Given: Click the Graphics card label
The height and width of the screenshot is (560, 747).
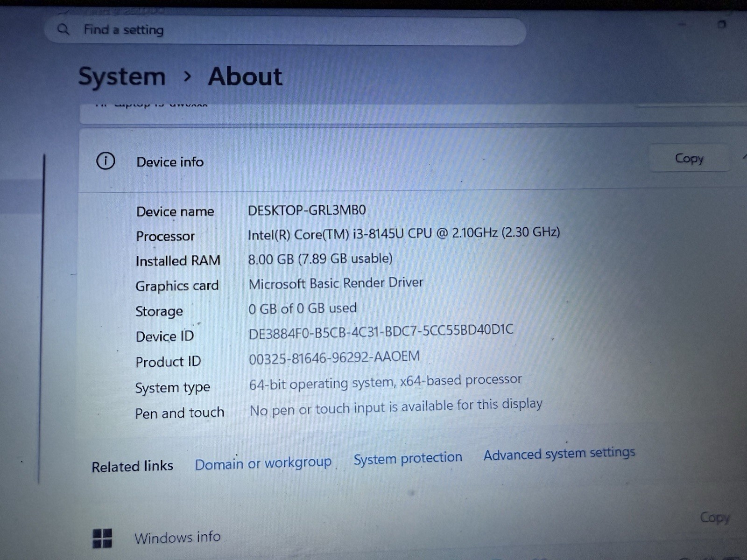Looking at the screenshot, I should pyautogui.click(x=177, y=286).
